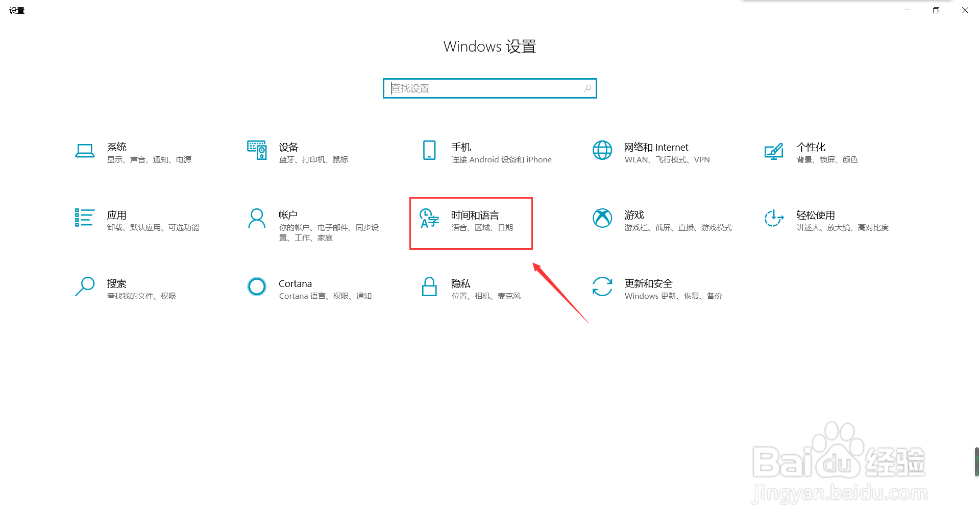Viewport: 980px width, 526px height.
Task: Open the 时间和语言 clock-letter icon
Action: [x=429, y=218]
